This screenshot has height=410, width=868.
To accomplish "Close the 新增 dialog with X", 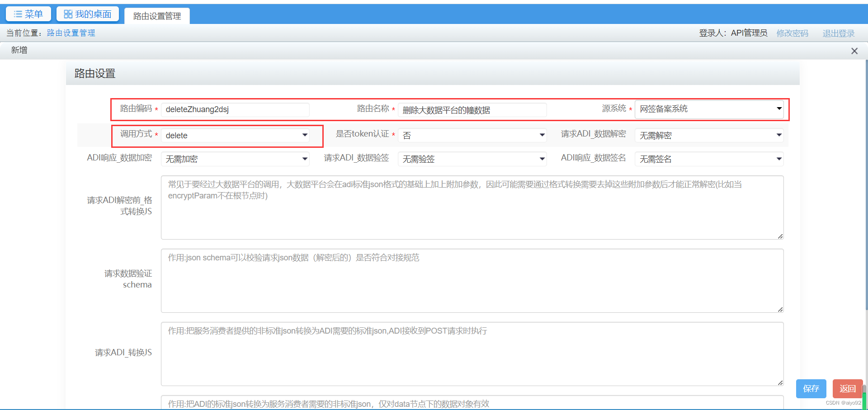I will tap(854, 51).
